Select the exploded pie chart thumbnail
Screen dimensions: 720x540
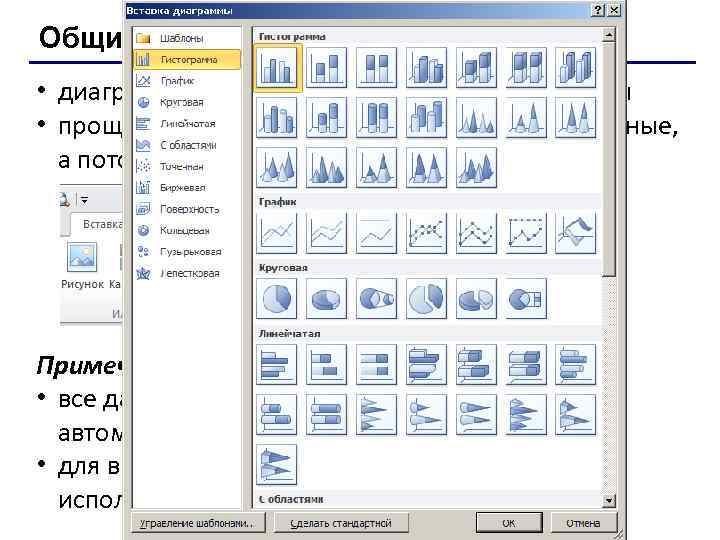pos(427,299)
